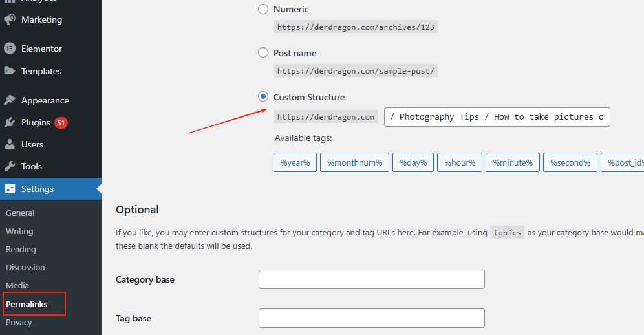The width and height of the screenshot is (644, 335).
Task: Select the Custom Structure radio button
Action: coord(263,97)
